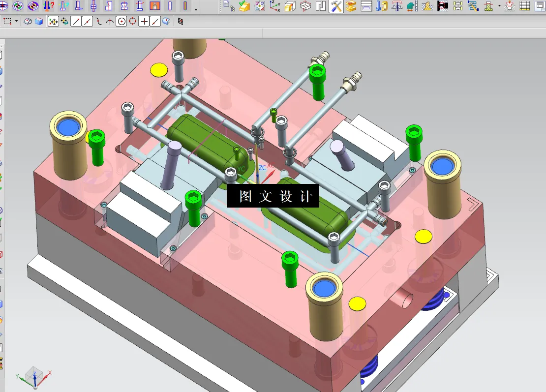Toggle Mid Point snap
The height and width of the screenshot is (392, 546).
point(87,22)
